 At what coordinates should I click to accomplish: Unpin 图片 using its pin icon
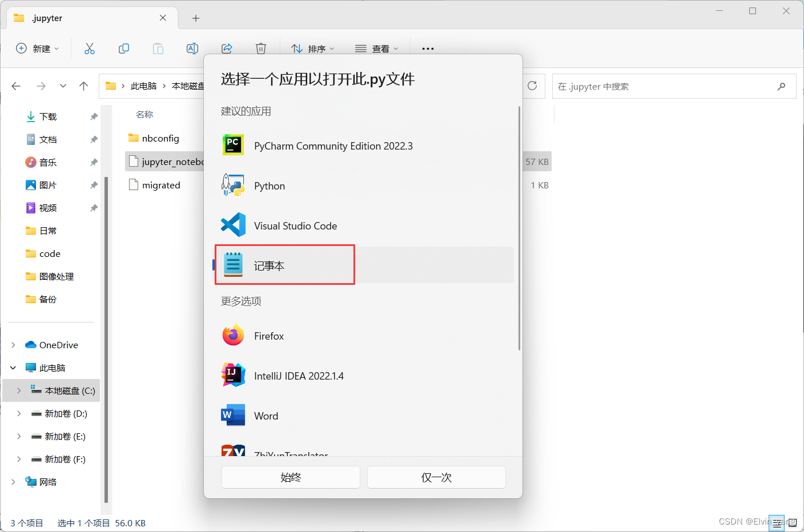(94, 185)
